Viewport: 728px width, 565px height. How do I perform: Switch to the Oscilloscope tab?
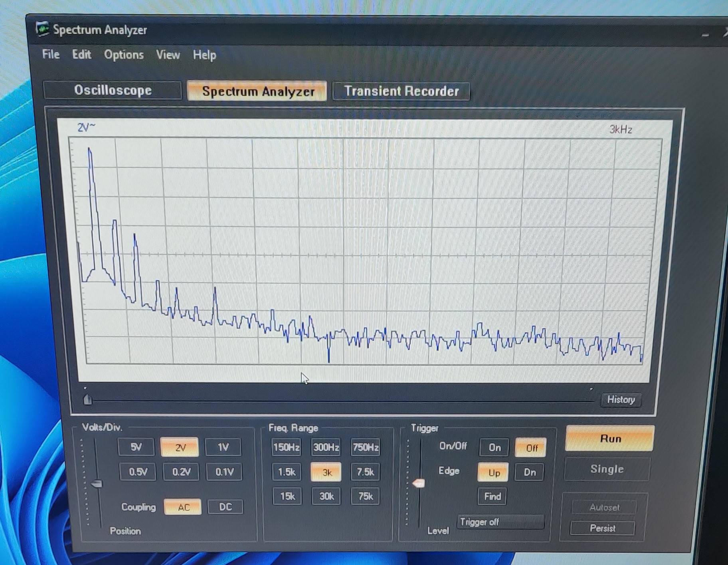[x=113, y=90]
